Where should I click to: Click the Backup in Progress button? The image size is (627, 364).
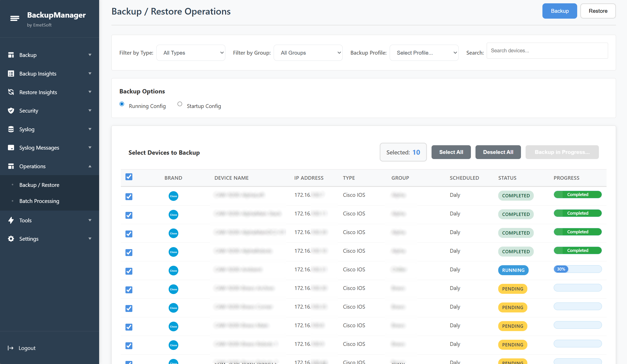point(562,152)
